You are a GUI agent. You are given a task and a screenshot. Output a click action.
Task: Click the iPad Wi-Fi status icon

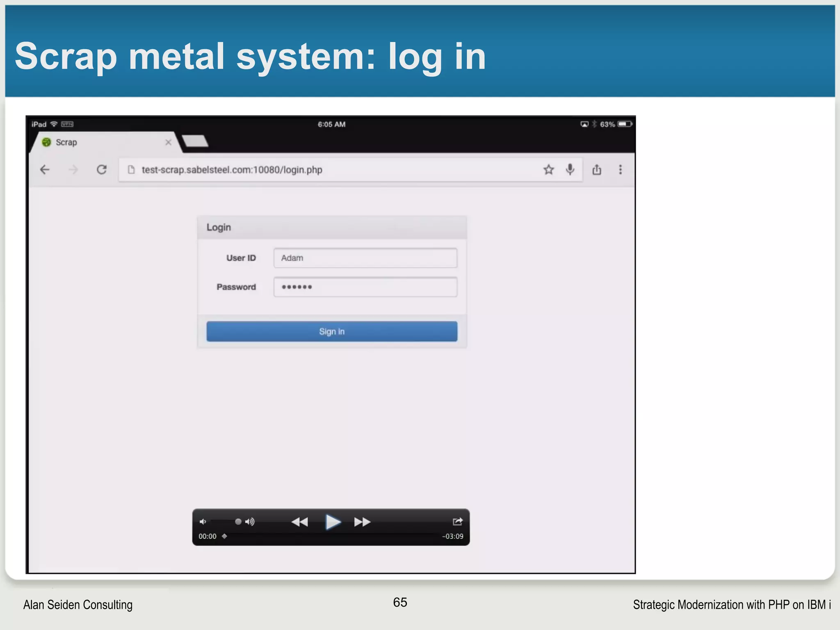click(54, 124)
